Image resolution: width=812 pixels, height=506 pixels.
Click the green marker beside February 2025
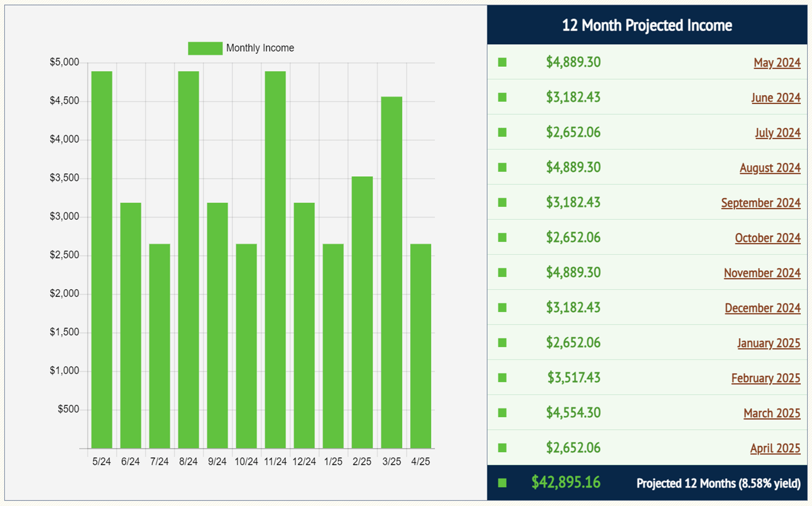[503, 378]
